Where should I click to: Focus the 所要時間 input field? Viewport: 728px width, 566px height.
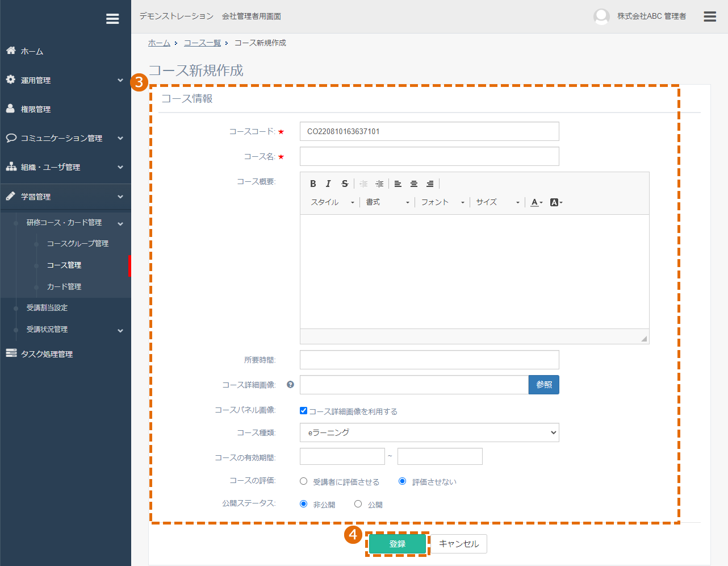pyautogui.click(x=429, y=360)
